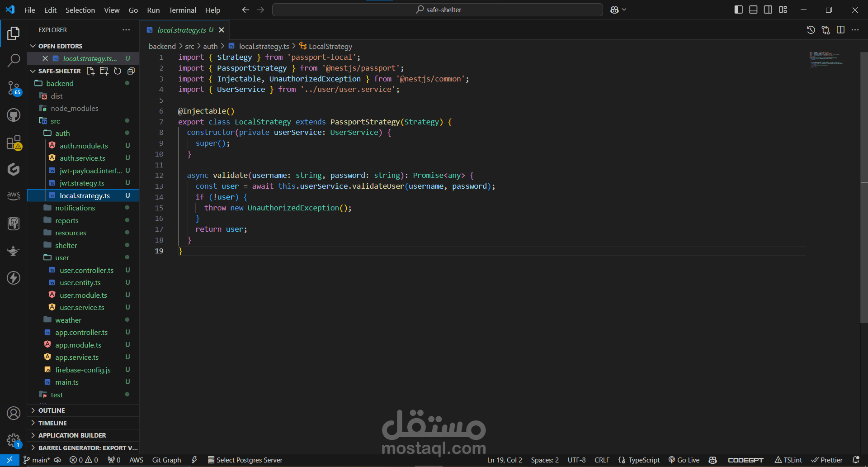Click Prettier in the status bar
Screen dimensions: 868x467
[x=827, y=460]
